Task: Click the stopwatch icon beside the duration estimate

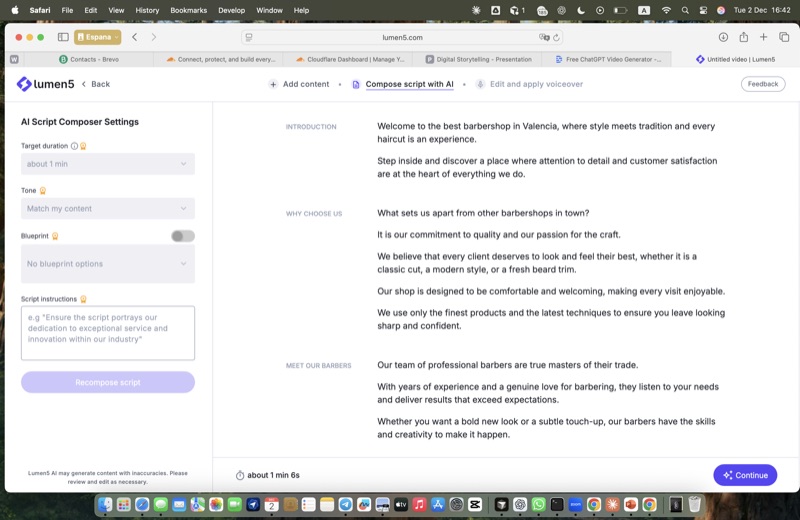Action: point(240,475)
